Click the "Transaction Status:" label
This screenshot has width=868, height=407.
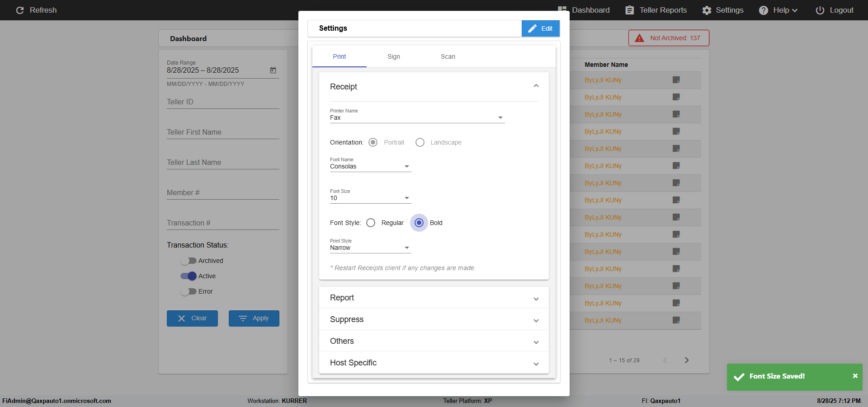pos(198,245)
